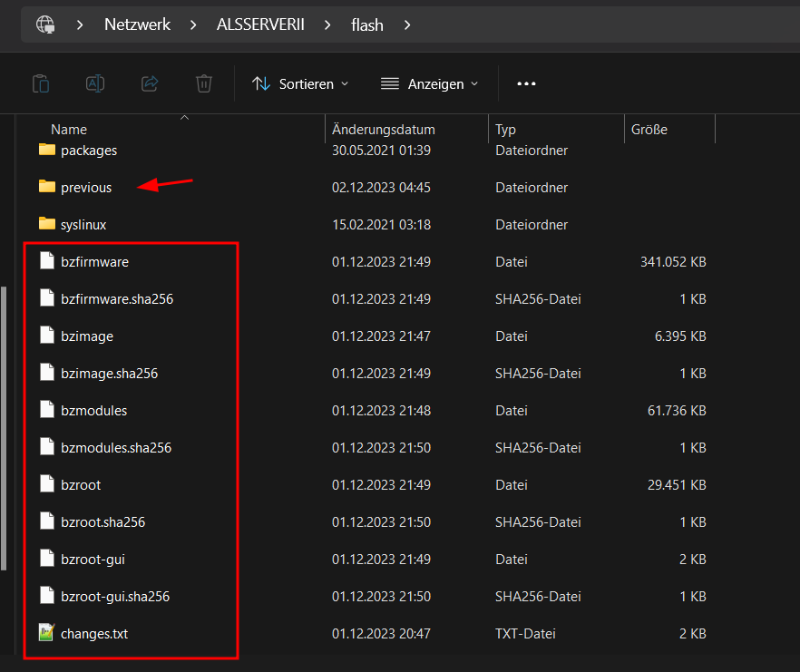Open the three-dots more options menu

tap(526, 83)
